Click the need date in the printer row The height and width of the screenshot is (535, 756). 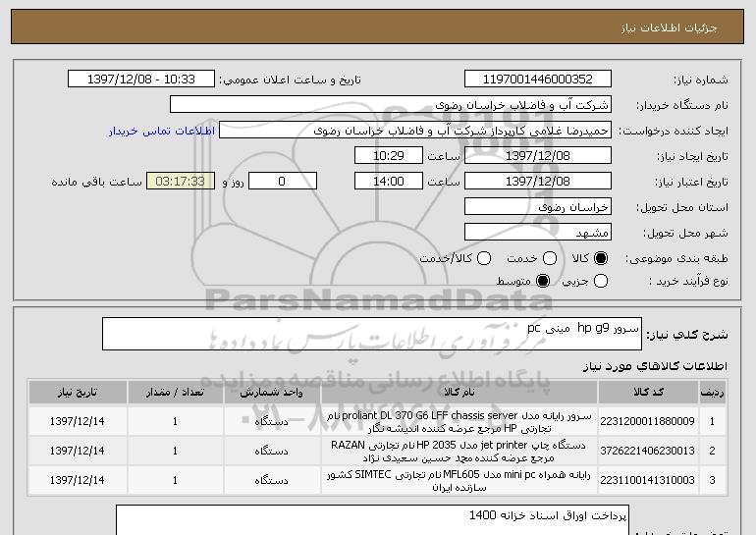click(78, 451)
